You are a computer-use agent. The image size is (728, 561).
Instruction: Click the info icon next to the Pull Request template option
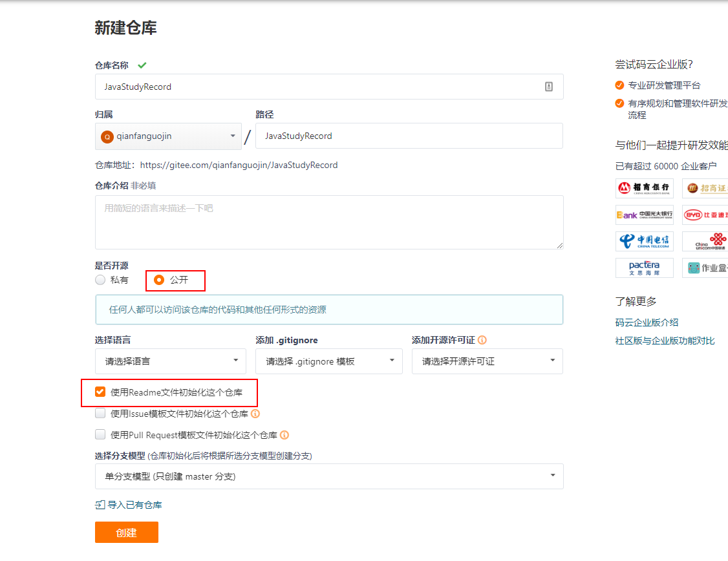coord(284,435)
